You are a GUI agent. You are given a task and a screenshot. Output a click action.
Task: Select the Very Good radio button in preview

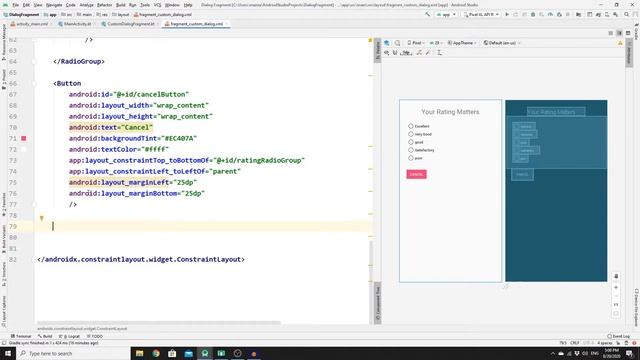point(411,134)
